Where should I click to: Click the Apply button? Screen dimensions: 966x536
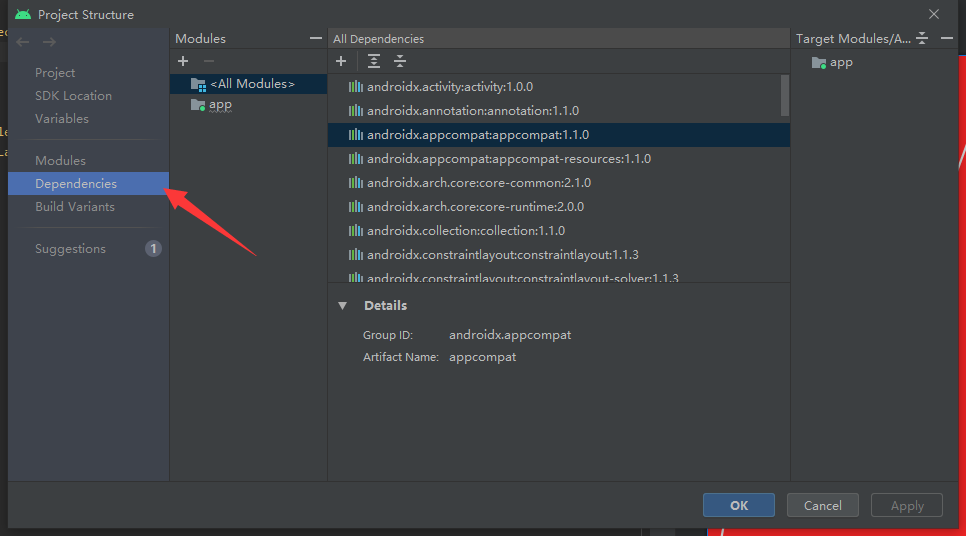click(x=907, y=505)
